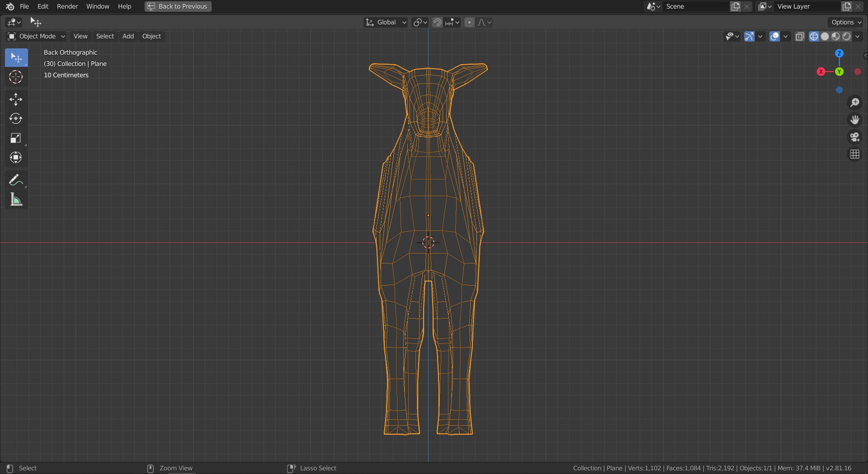Image resolution: width=868 pixels, height=474 pixels.
Task: Activate the Rotate tool
Action: [x=16, y=119]
